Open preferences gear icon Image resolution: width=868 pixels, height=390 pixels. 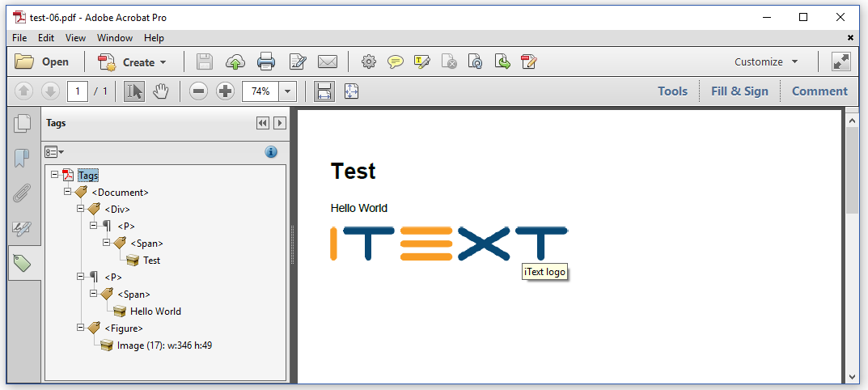tap(368, 62)
